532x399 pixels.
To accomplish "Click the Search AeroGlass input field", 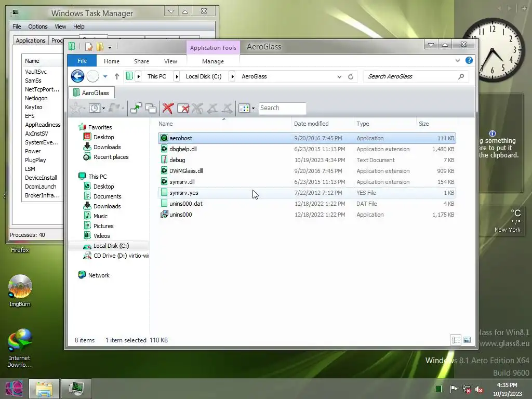I will pos(410,76).
